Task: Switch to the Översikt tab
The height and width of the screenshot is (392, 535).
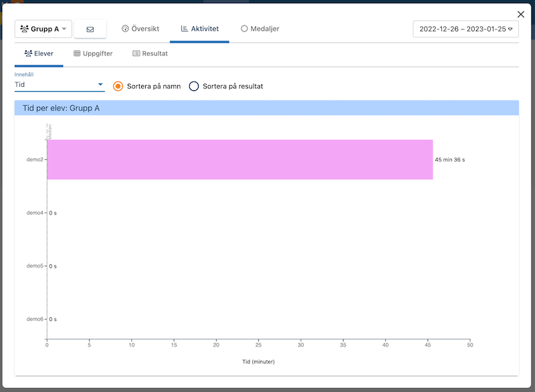Action: click(x=140, y=29)
